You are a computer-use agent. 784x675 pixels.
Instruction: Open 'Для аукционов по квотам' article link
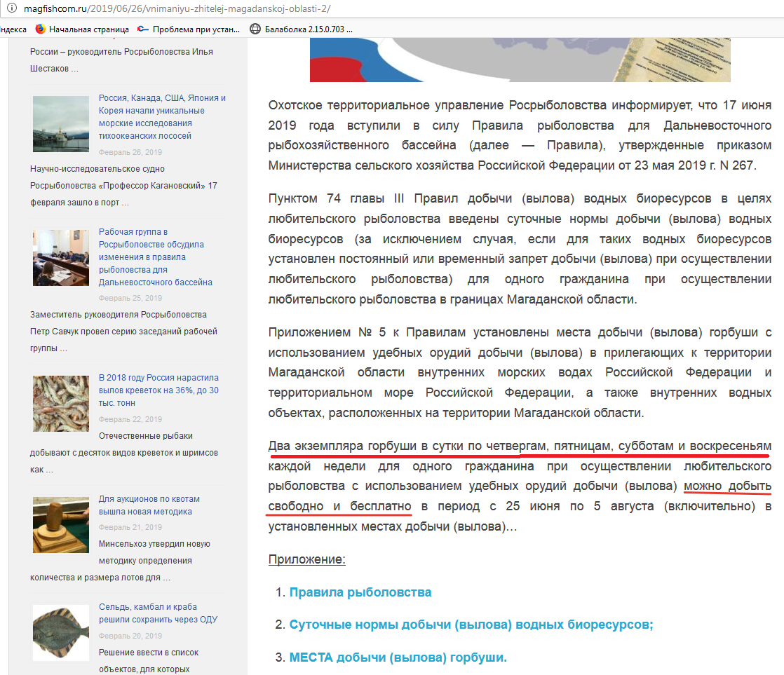pyautogui.click(x=149, y=505)
